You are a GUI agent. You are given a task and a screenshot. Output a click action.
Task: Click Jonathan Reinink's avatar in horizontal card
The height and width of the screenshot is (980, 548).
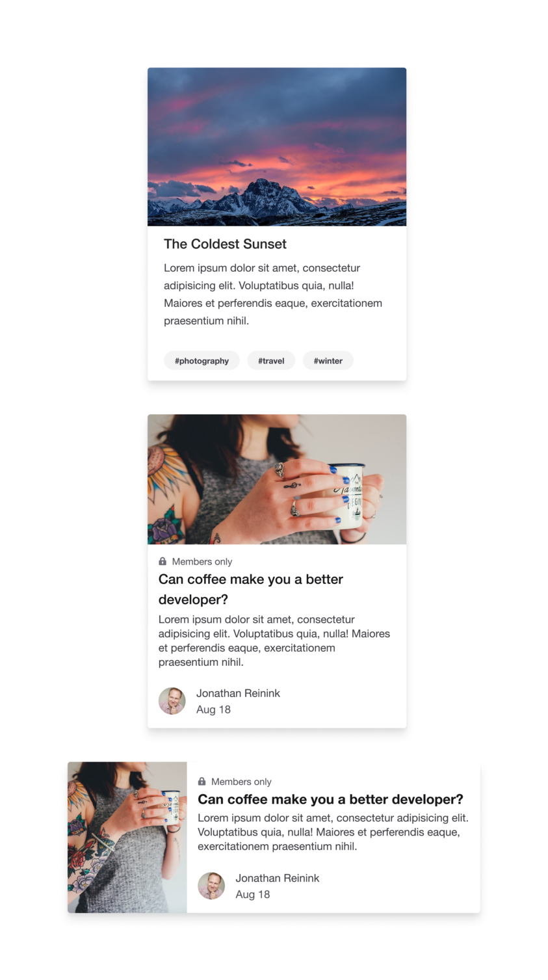[211, 886]
